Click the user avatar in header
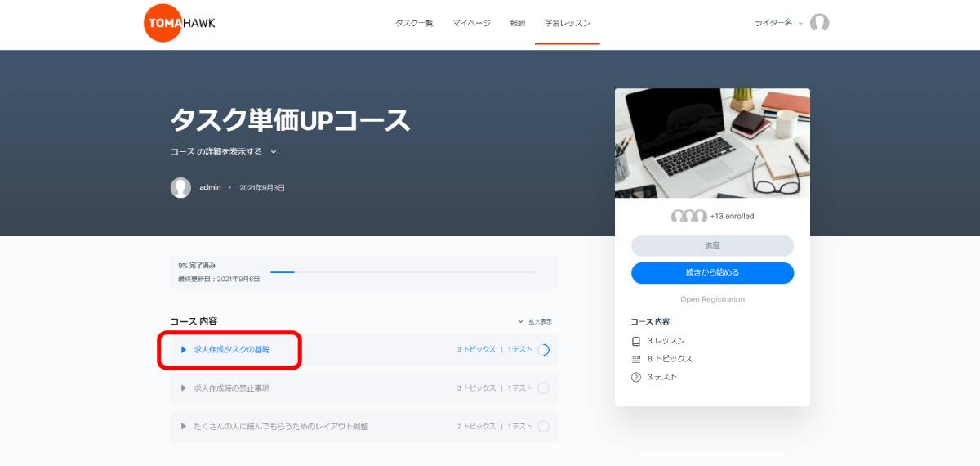This screenshot has width=980, height=466. pos(819,23)
